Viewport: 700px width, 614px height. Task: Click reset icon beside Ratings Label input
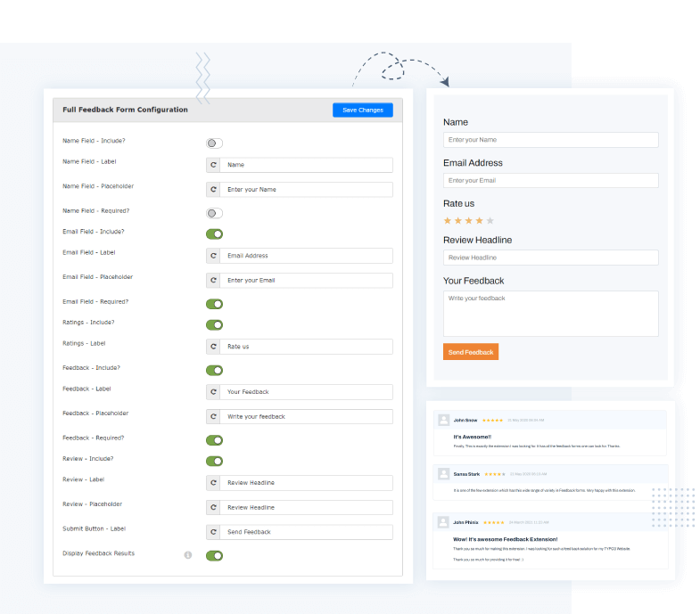point(213,347)
